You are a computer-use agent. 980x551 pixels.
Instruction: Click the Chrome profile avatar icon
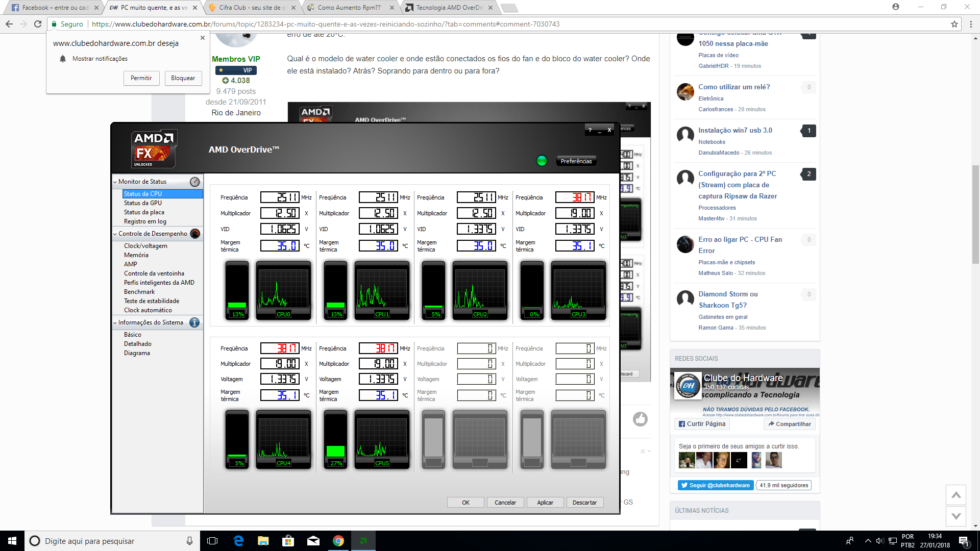pos(896,7)
